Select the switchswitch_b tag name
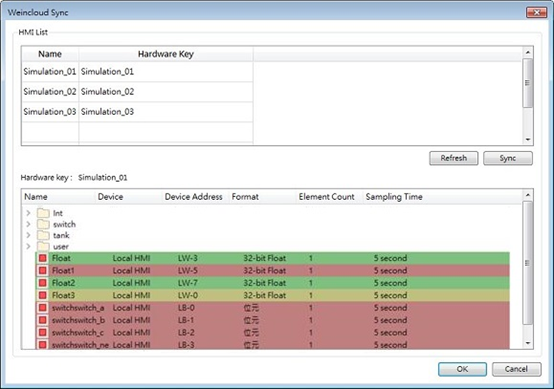Viewport: 554px width, 389px height. 78,320
